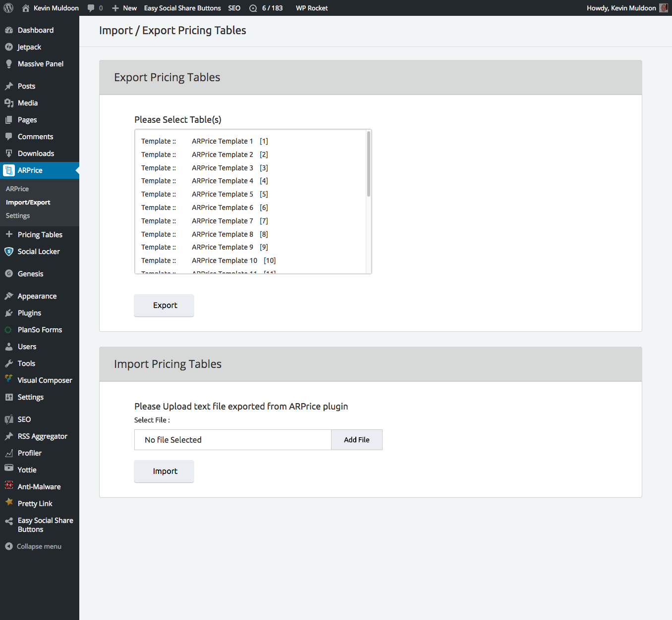Click the Massive Panel lightbulb icon
Image resolution: width=672 pixels, height=620 pixels.
click(9, 64)
